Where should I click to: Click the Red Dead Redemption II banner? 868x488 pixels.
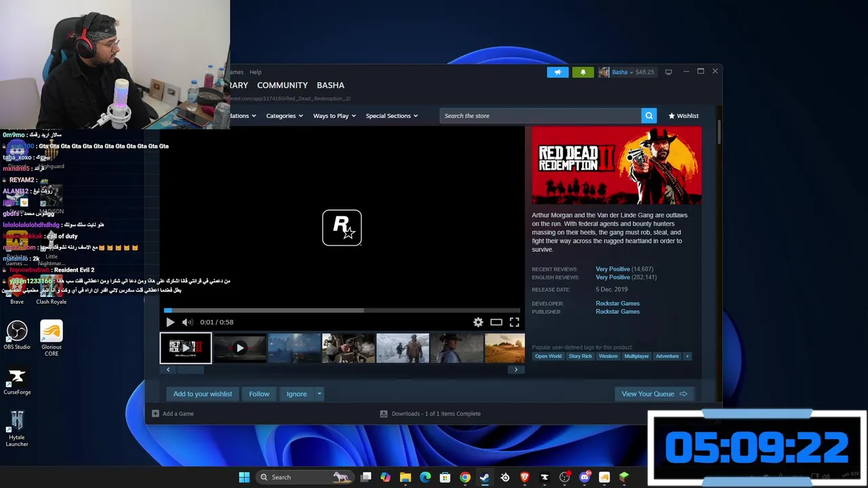(x=616, y=165)
